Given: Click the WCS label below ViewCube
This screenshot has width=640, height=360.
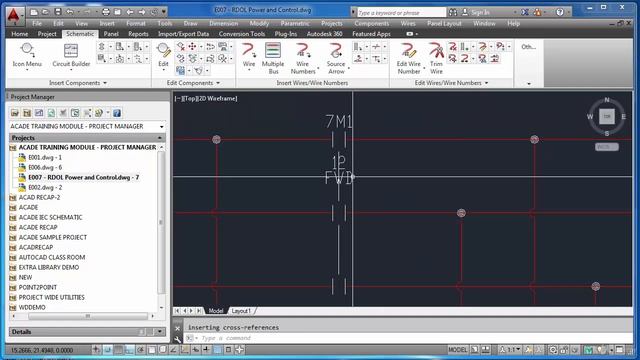Looking at the screenshot, I should point(607,147).
